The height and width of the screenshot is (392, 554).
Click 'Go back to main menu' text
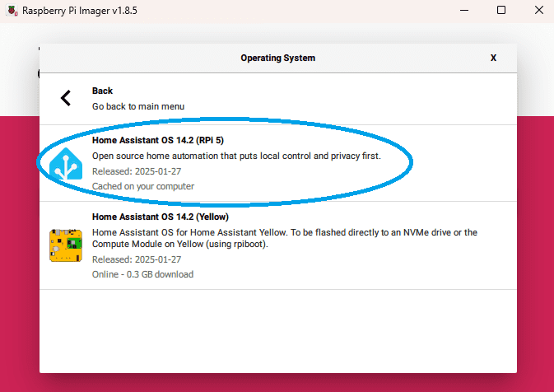138,106
